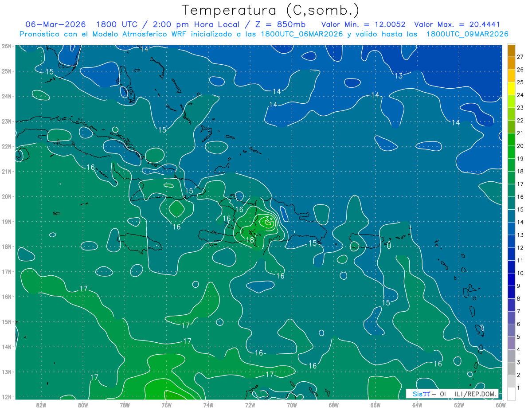Click longitude label "70W"
The image size is (532, 411).
point(292,405)
